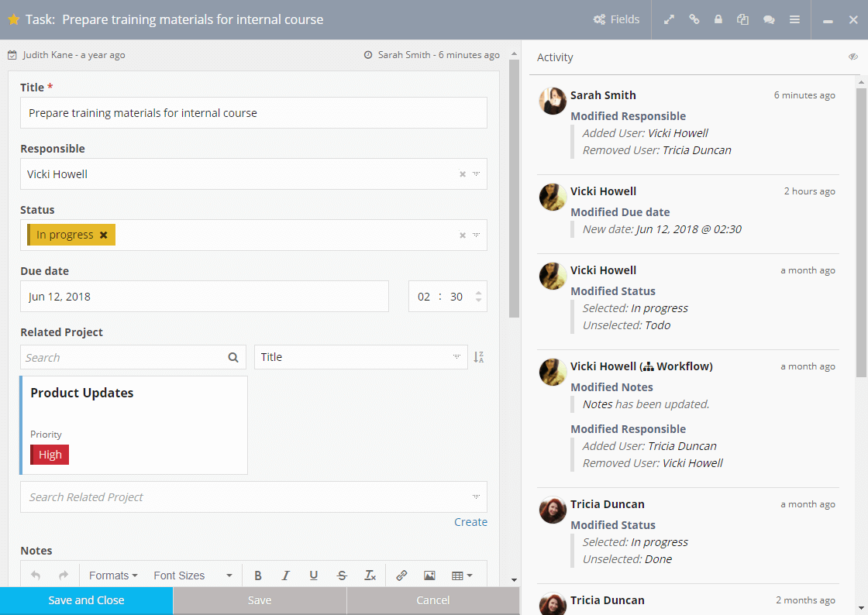Open the Responsible dropdown arrow
This screenshot has height=615, width=868.
click(477, 174)
